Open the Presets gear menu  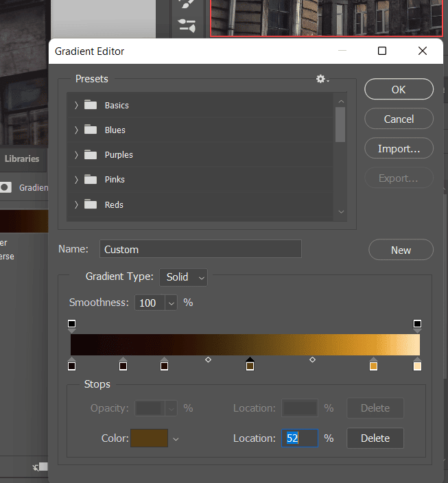[322, 79]
